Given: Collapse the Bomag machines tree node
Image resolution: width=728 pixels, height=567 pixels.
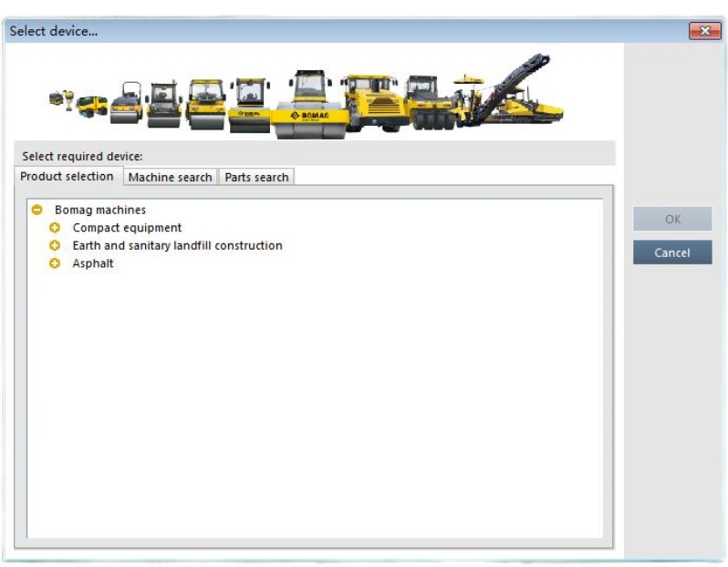Looking at the screenshot, I should click(x=36, y=210).
